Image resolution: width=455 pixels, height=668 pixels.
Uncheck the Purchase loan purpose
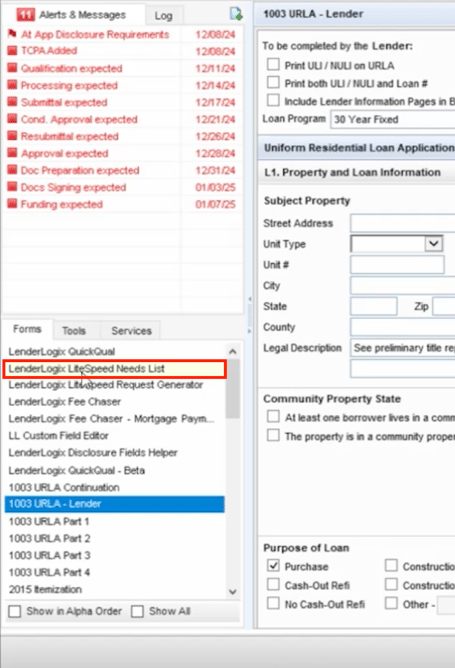coord(273,566)
